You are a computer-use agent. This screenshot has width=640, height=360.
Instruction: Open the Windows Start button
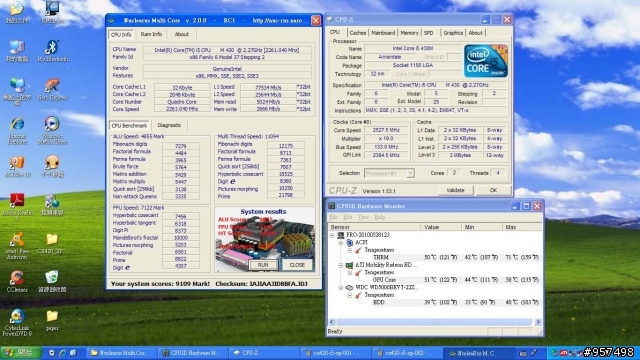pyautogui.click(x=21, y=353)
